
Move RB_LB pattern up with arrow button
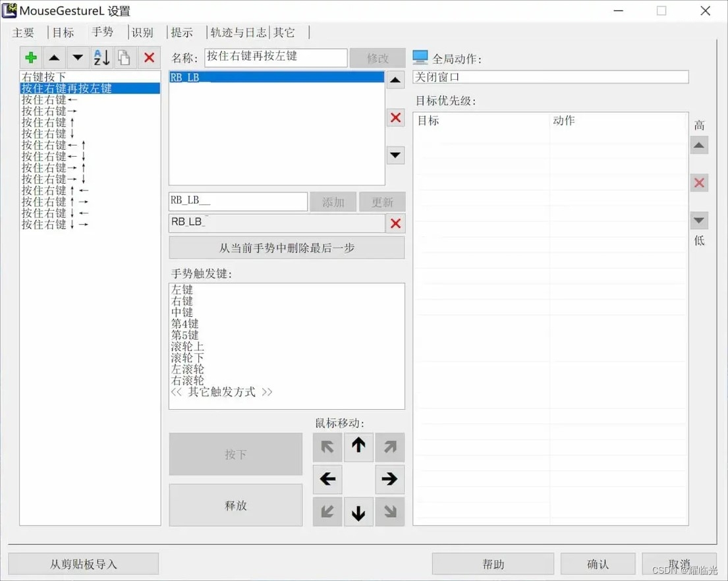pyautogui.click(x=395, y=80)
